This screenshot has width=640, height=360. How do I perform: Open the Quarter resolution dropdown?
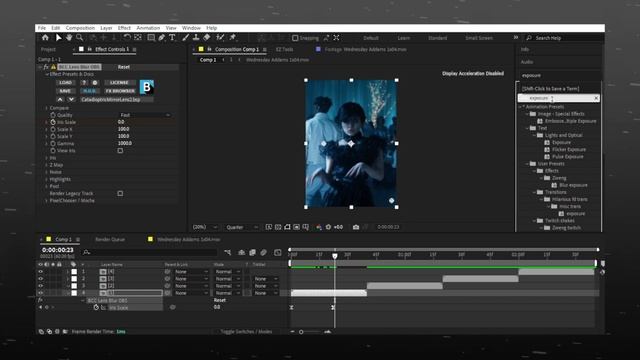tap(242, 227)
